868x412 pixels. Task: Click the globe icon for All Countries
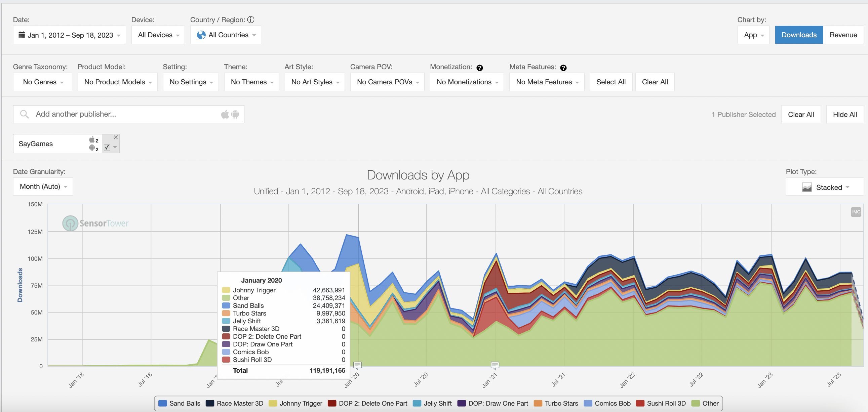point(200,34)
